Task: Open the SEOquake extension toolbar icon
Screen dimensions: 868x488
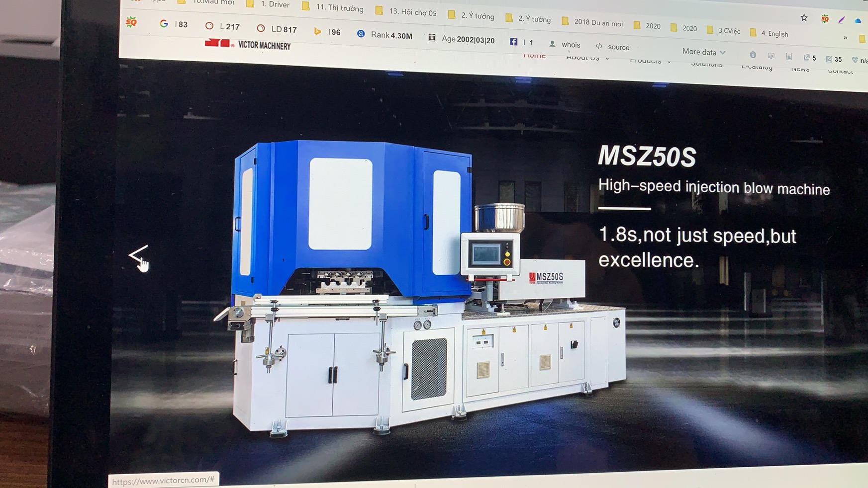Action: 825,19
